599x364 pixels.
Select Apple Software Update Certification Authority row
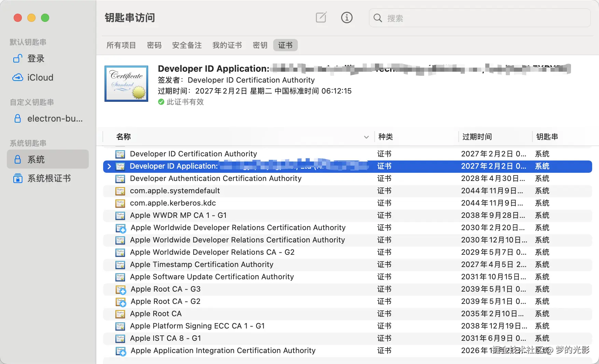point(348,277)
